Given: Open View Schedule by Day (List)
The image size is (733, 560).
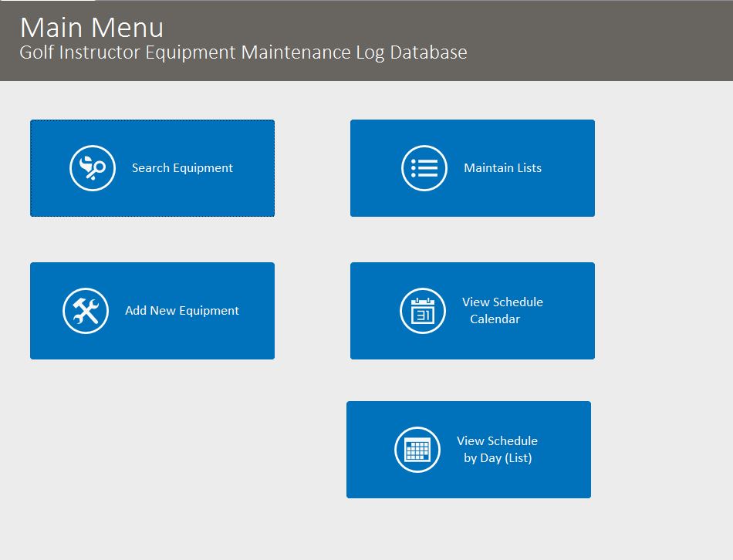Looking at the screenshot, I should 468,449.
